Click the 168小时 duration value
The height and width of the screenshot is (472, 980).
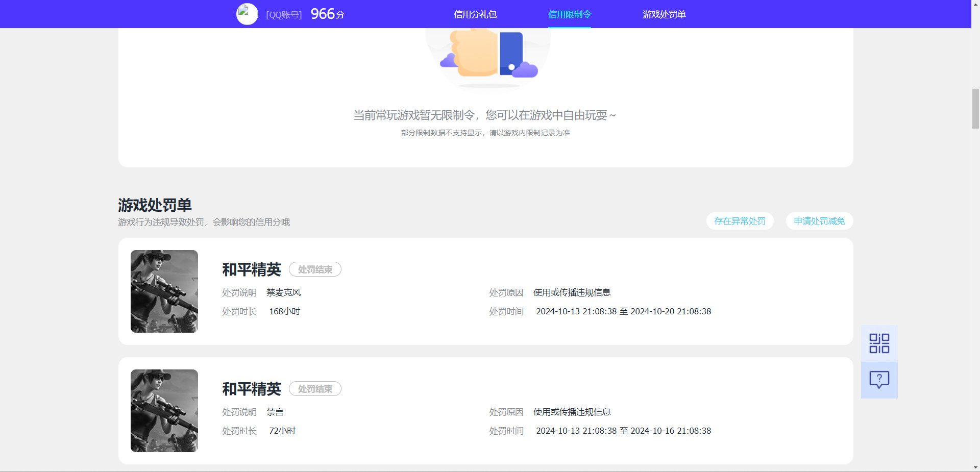285,311
